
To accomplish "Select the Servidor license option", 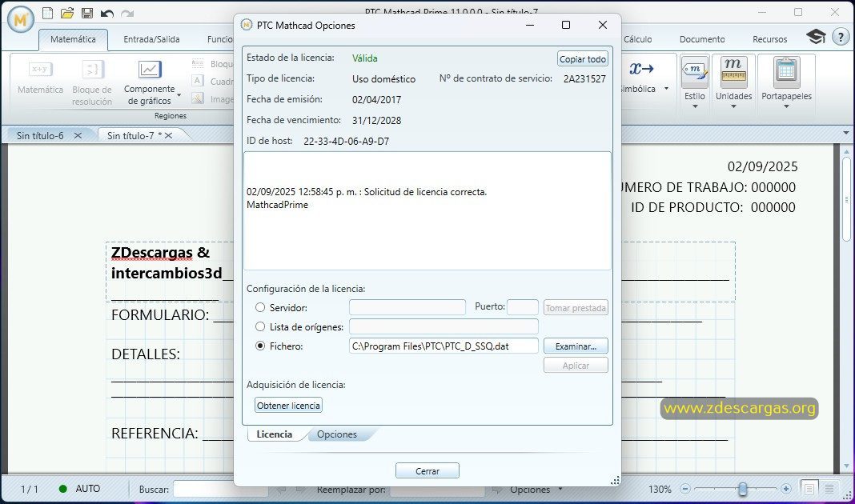I will tap(260, 308).
